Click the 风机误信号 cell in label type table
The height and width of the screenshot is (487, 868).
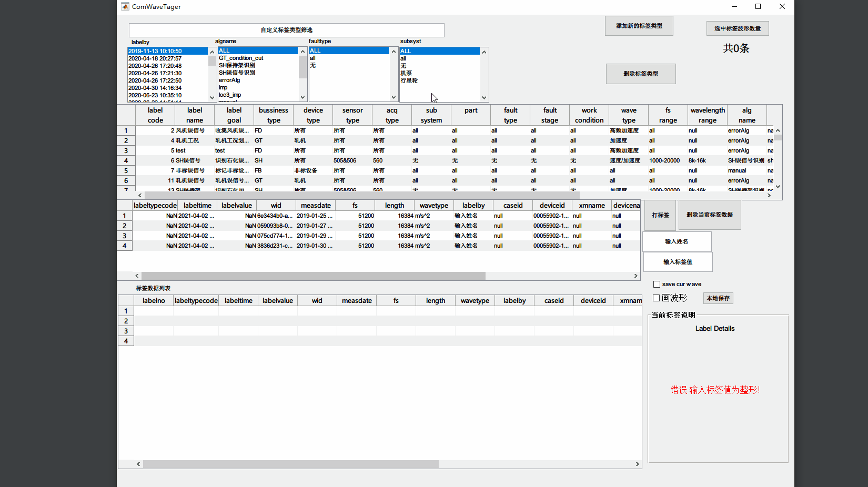coord(195,130)
